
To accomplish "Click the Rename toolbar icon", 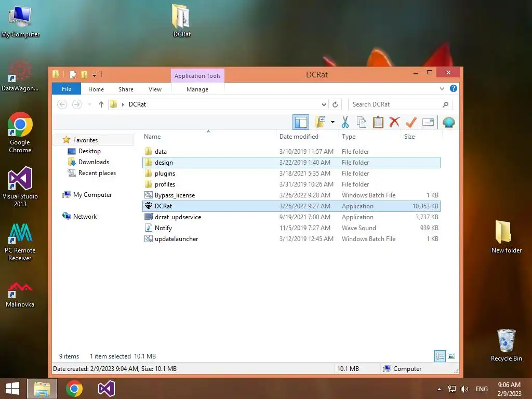I will (x=428, y=122).
